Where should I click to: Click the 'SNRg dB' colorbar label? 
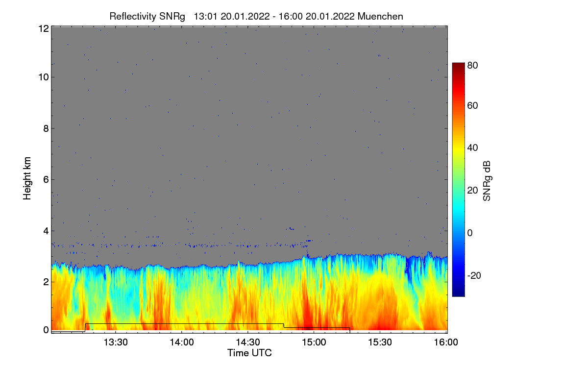tap(487, 180)
